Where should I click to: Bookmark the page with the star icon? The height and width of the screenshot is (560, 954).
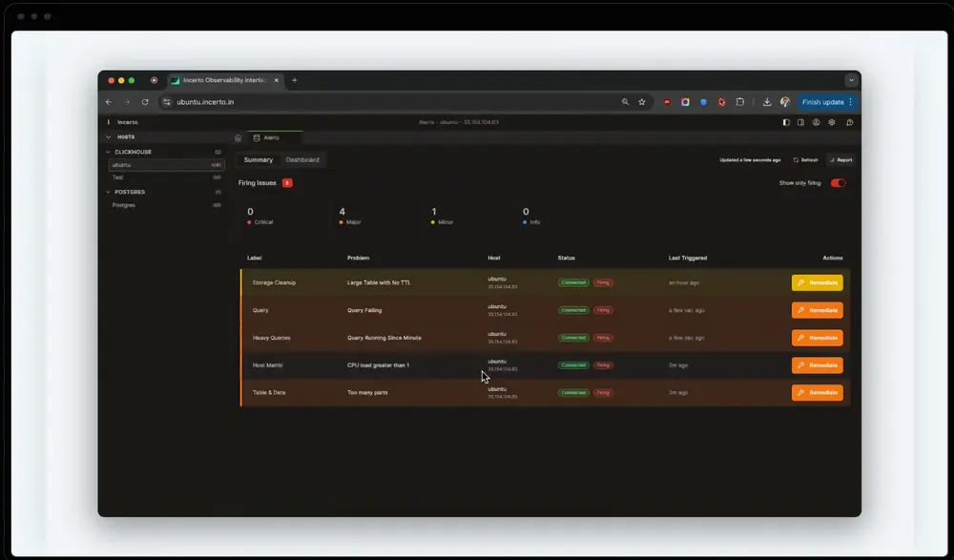point(642,102)
